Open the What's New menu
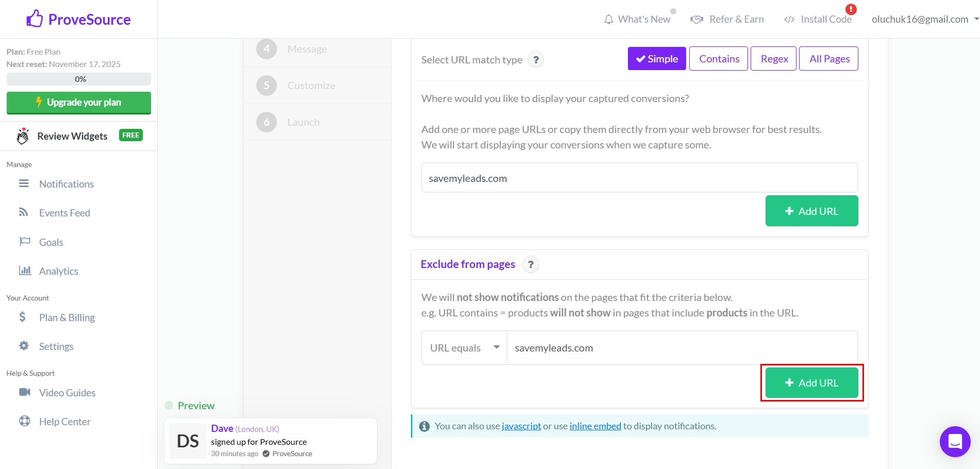Screen dimensions: 980x469 638,19
